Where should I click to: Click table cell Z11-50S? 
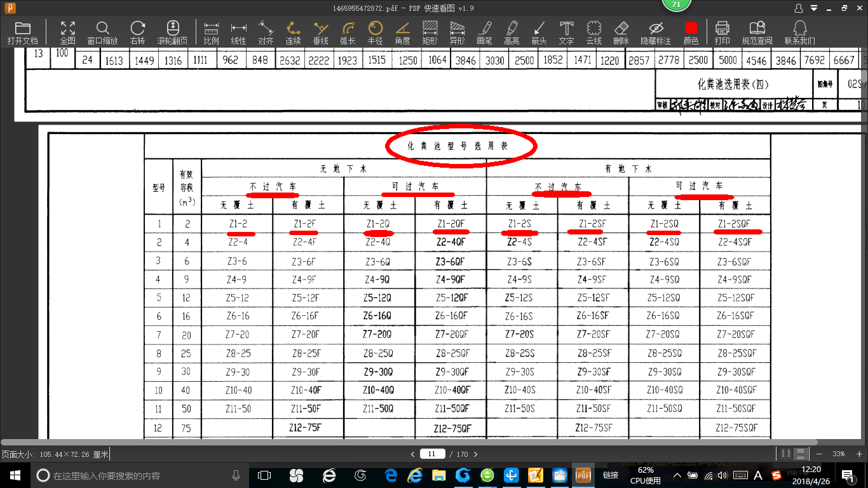pos(520,409)
